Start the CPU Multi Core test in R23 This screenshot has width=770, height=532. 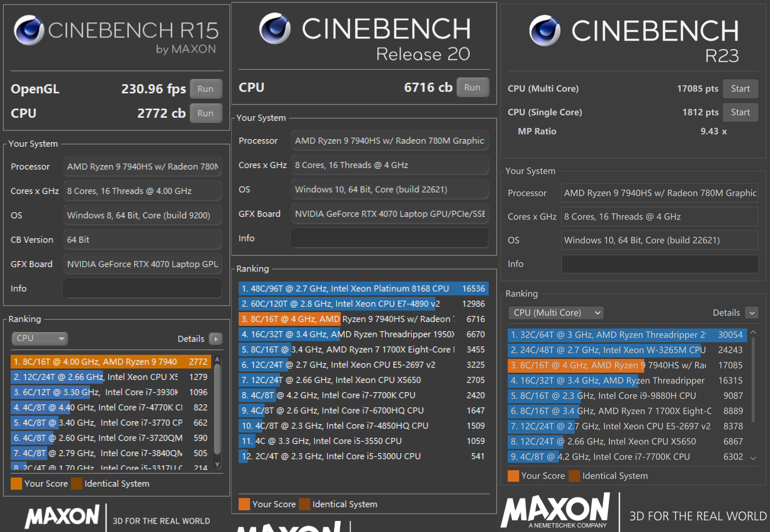point(740,89)
